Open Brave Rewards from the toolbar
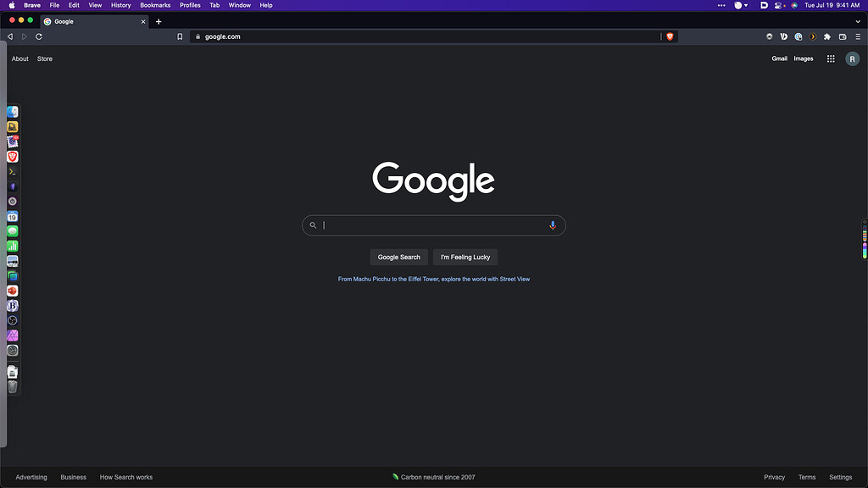Screen dimensions: 868x488 (x=812, y=36)
